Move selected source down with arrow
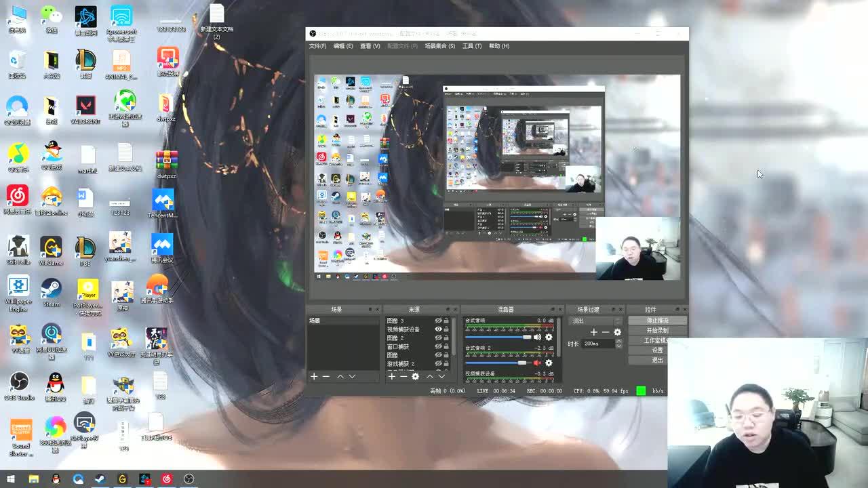 [x=441, y=376]
